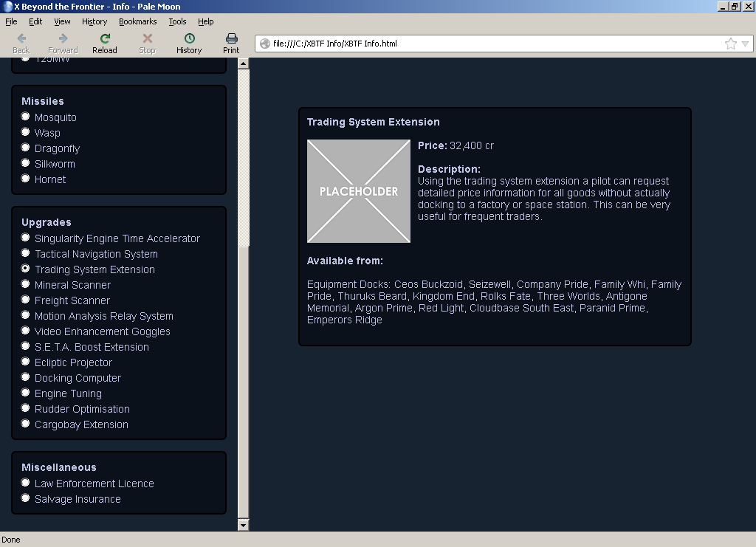Select the Silkworm missile radio button
This screenshot has width=756, height=547.
[x=26, y=162]
